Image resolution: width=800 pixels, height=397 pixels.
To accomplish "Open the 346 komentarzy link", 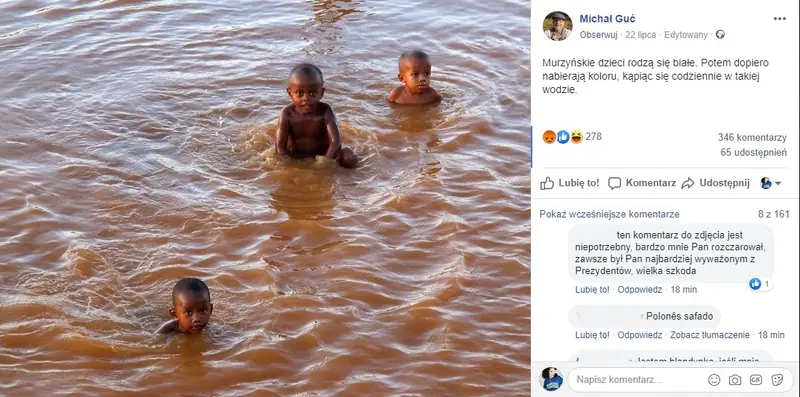I will (752, 137).
